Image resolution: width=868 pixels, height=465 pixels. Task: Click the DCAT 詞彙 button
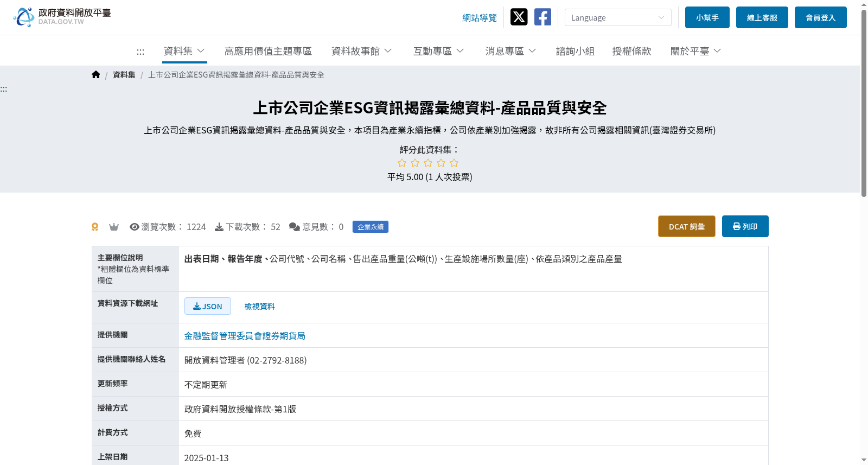tap(687, 226)
